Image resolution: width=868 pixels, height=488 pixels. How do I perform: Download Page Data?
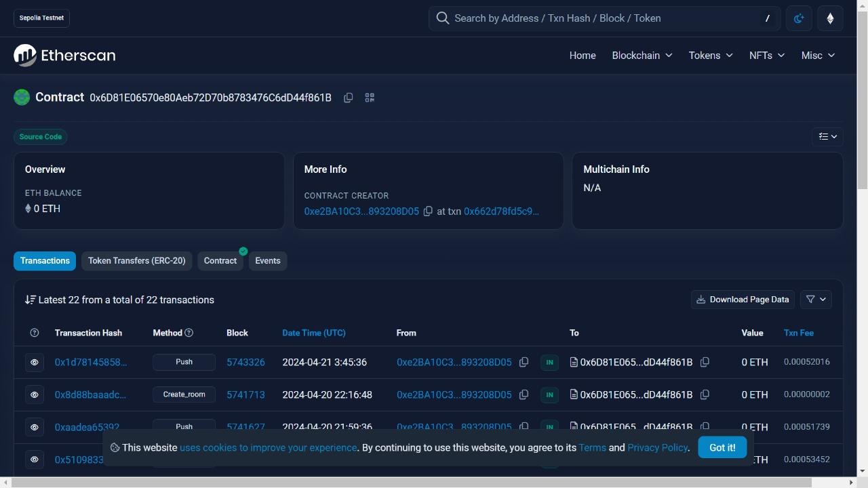coord(743,300)
